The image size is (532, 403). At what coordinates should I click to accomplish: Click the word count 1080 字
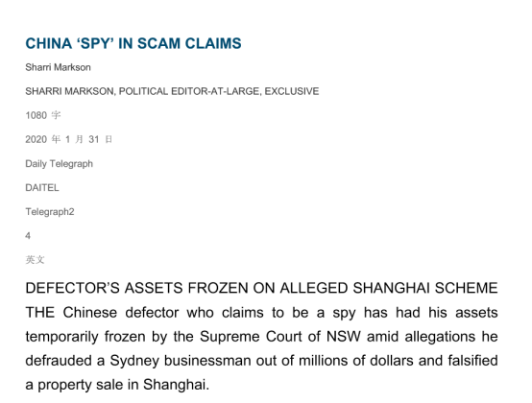43,115
